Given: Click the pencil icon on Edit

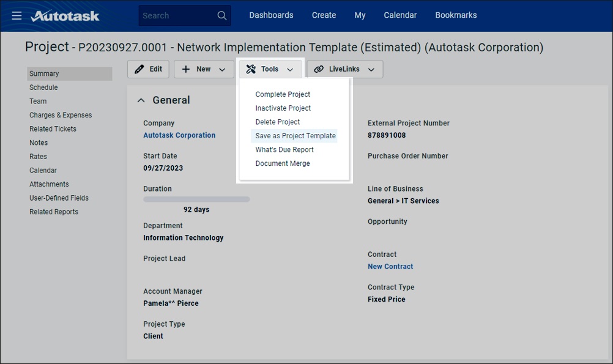Looking at the screenshot, I should point(139,69).
